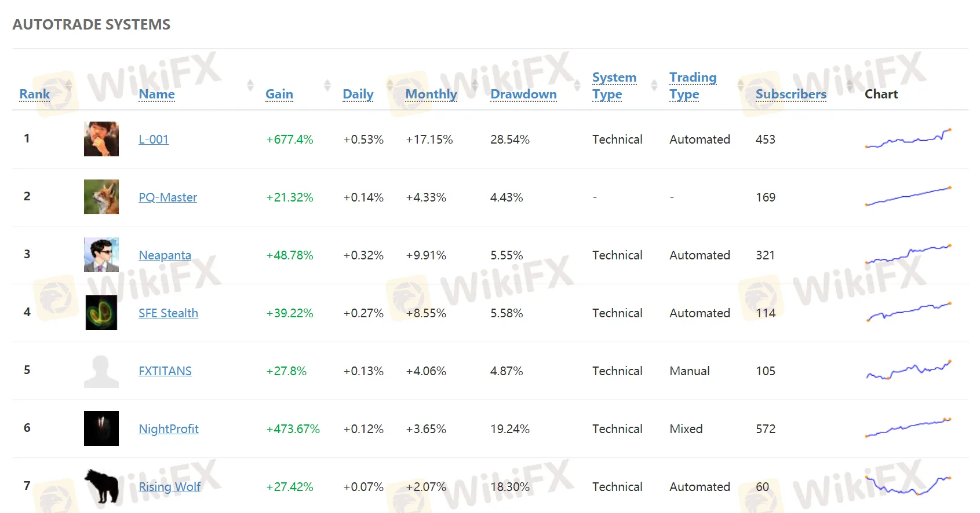Viewport: 980px width, 513px height.
Task: Open the Rising Wolf system page
Action: point(170,487)
